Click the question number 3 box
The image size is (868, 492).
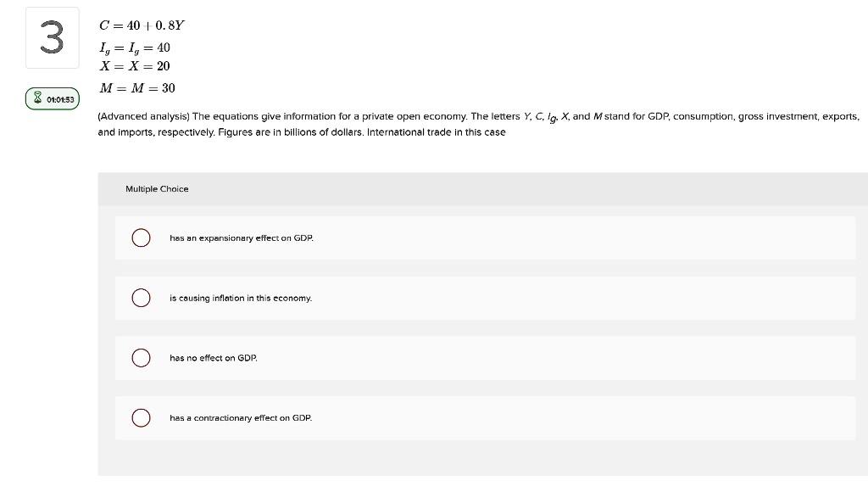click(52, 37)
